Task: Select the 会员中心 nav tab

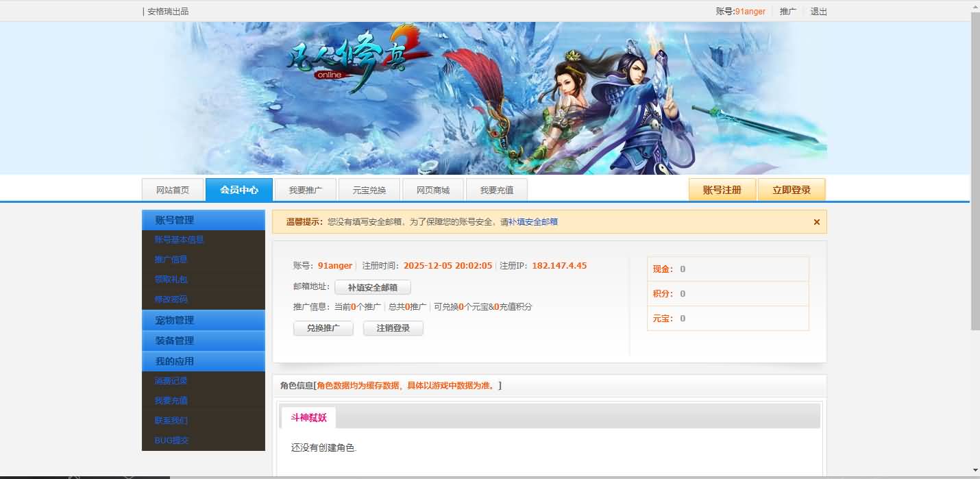Action: click(x=239, y=190)
